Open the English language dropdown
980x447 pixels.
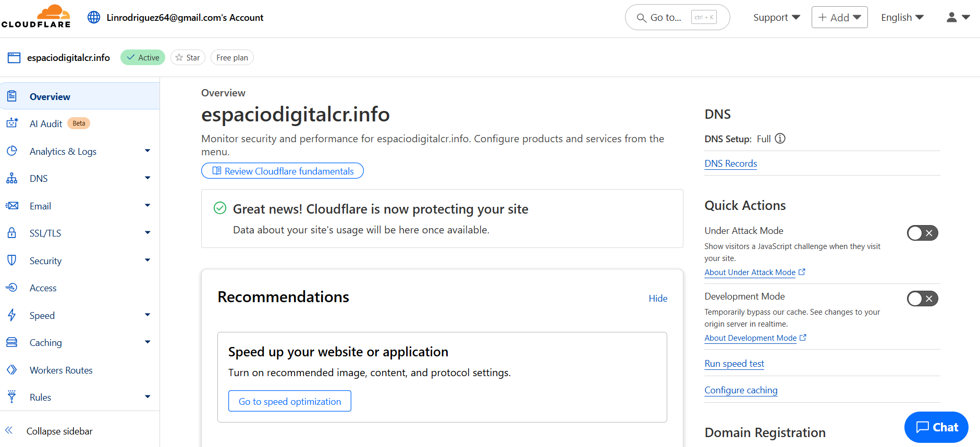pyautogui.click(x=902, y=17)
